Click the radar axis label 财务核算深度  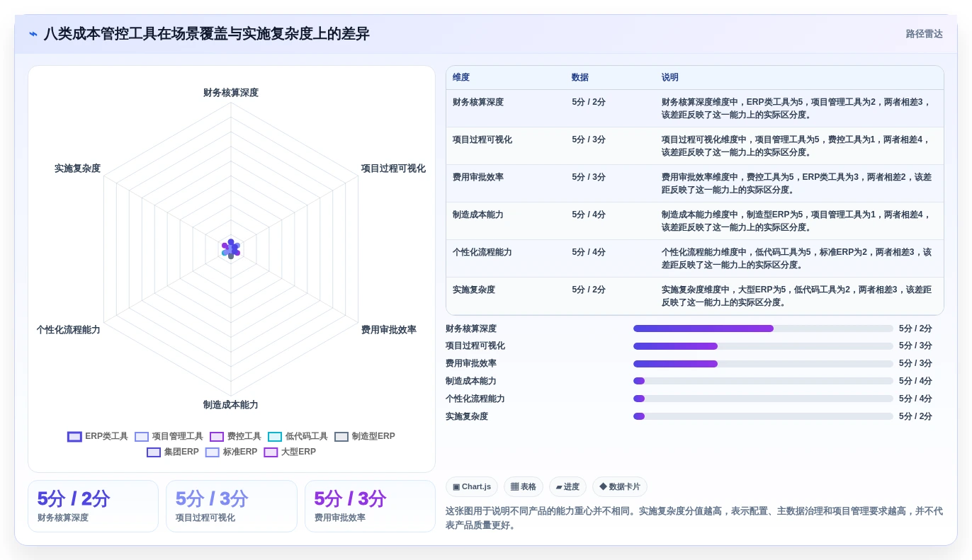point(231,93)
